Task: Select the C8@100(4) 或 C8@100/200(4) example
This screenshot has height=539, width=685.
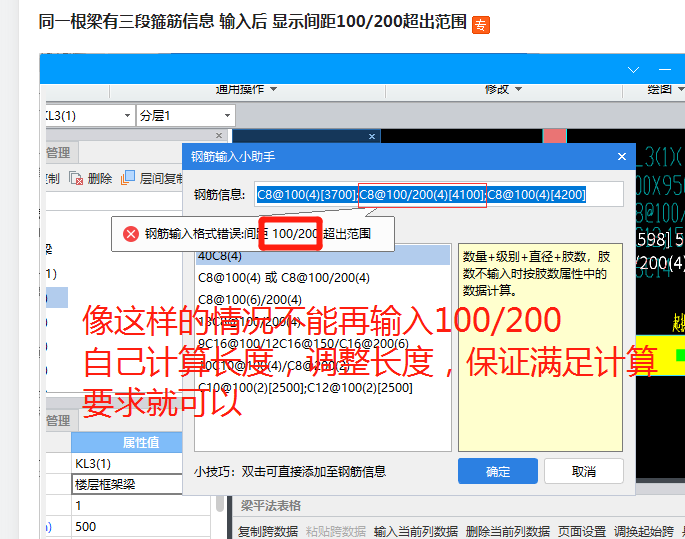Action: coord(284,278)
